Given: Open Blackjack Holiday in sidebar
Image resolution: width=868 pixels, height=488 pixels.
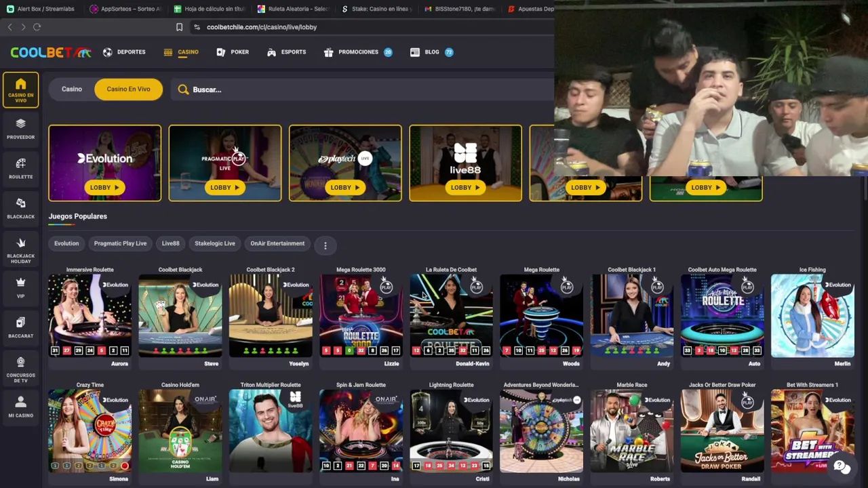Looking at the screenshot, I should tap(20, 251).
